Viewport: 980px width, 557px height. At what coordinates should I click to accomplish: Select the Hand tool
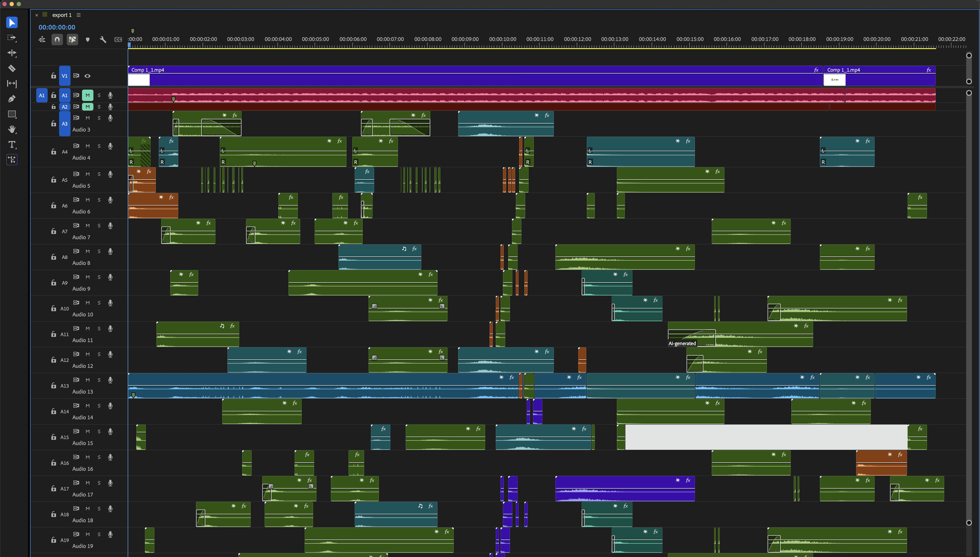(x=12, y=129)
